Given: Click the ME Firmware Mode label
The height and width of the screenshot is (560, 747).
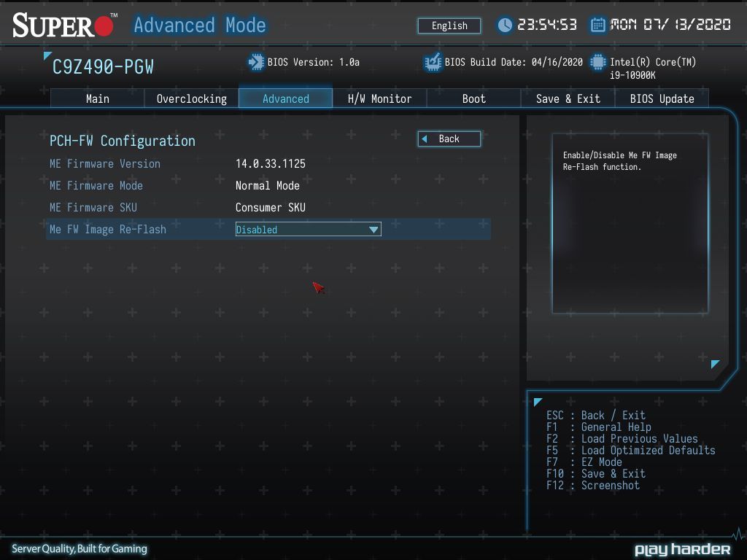Looking at the screenshot, I should point(96,186).
